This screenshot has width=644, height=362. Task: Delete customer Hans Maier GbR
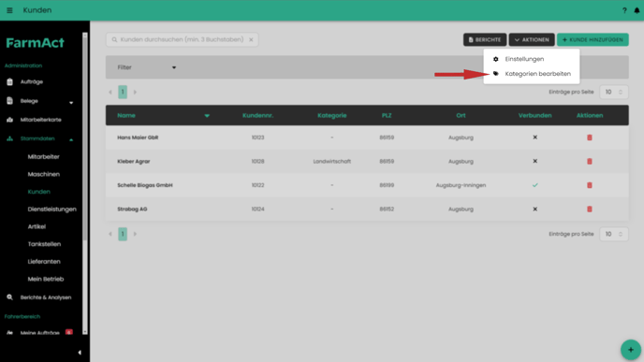point(590,138)
